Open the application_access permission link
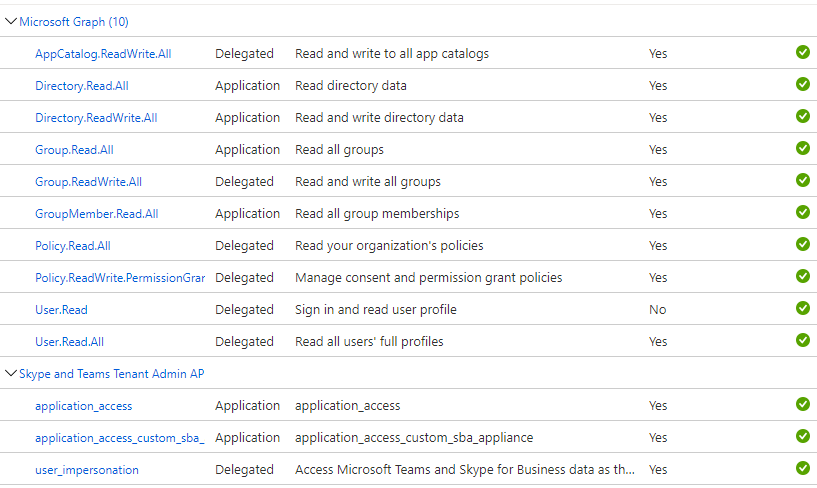Viewport: 817px width, 488px height. point(83,406)
